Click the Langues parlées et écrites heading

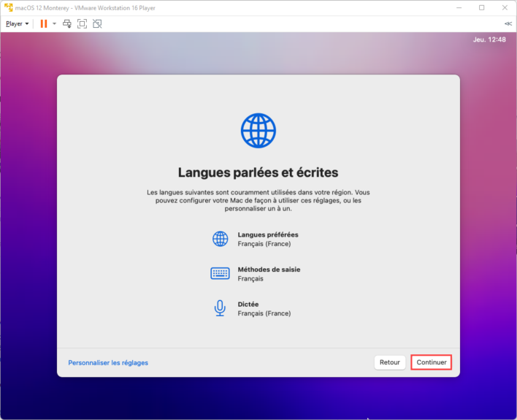tap(258, 172)
